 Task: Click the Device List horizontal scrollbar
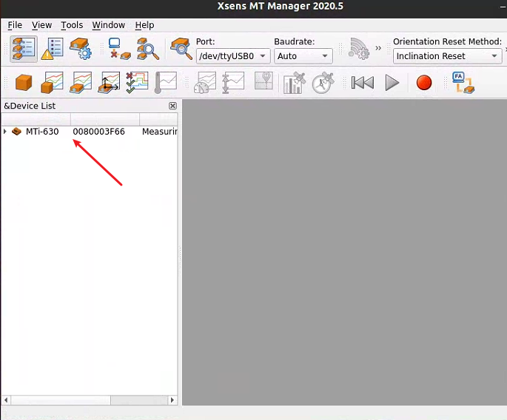[59, 400]
